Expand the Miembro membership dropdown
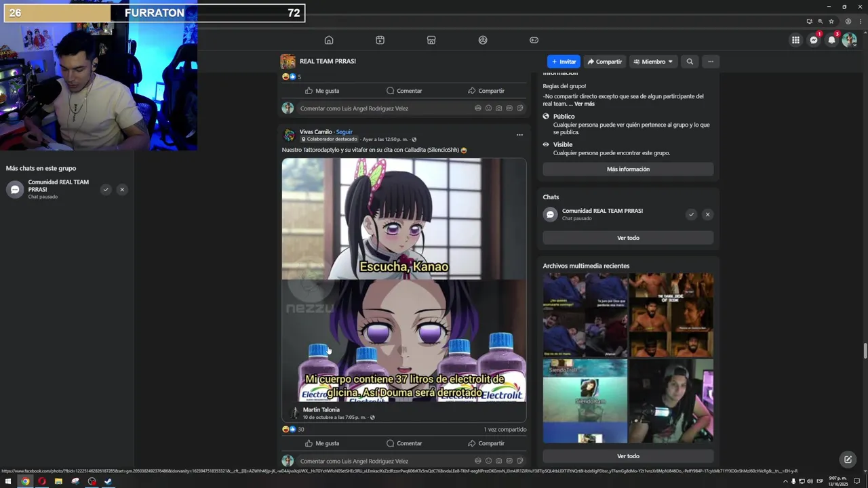The image size is (868, 488). [653, 62]
